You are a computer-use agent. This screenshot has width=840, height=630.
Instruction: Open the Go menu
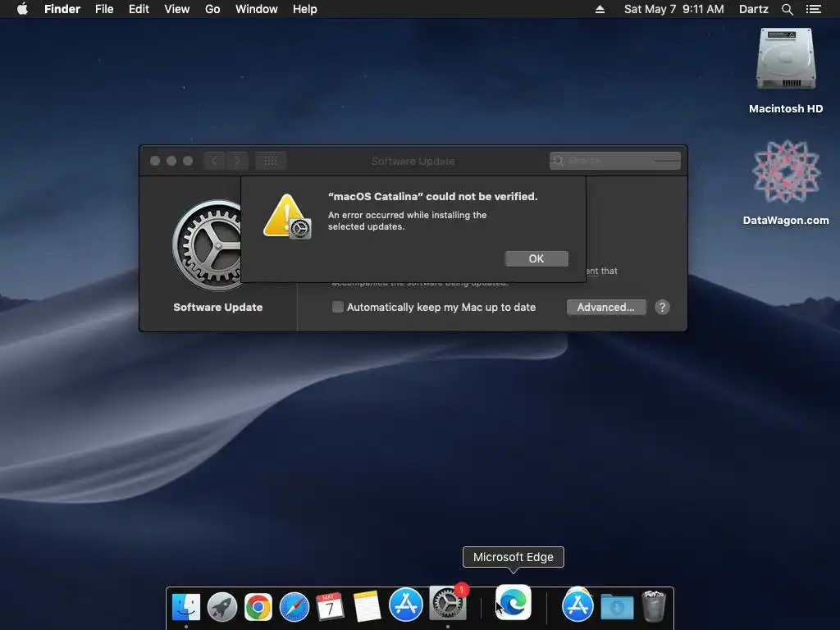[x=212, y=9]
